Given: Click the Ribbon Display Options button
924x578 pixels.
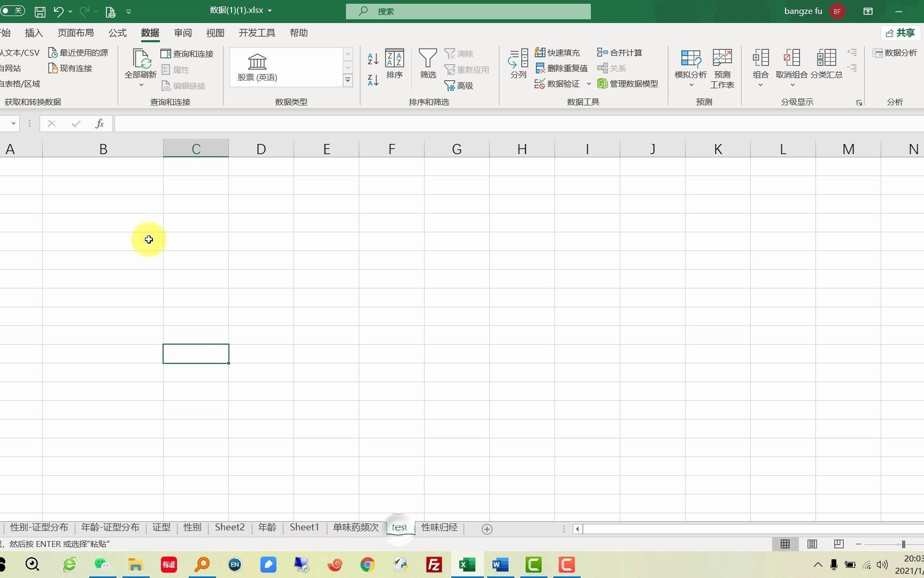Looking at the screenshot, I should (868, 11).
